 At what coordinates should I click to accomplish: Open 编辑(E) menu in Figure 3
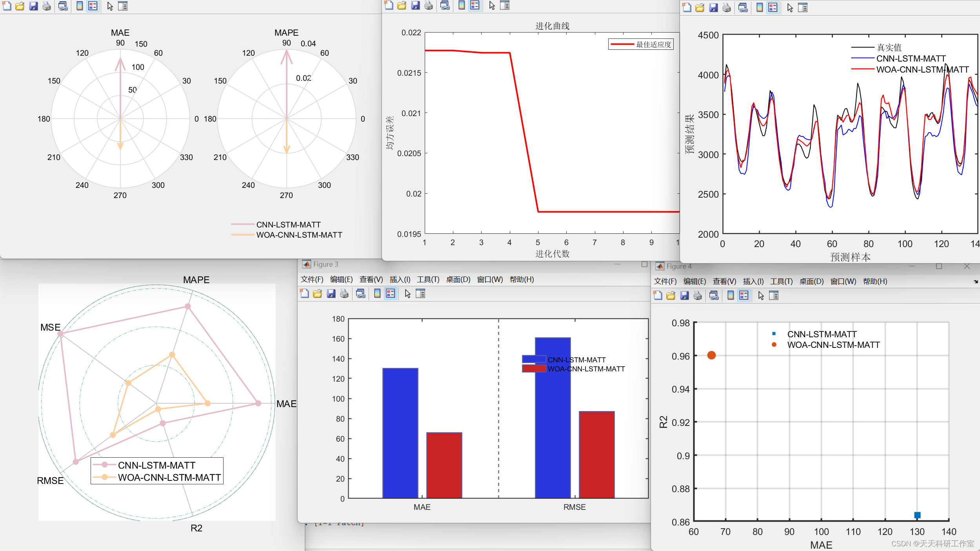[342, 279]
